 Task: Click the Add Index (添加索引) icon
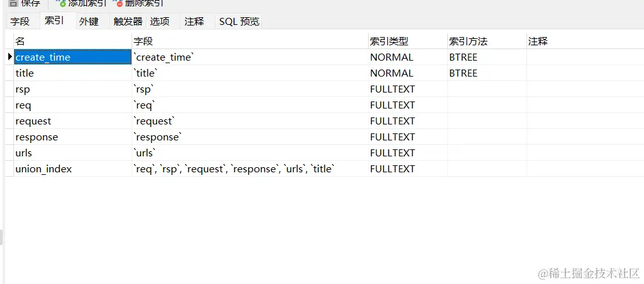(x=62, y=3)
